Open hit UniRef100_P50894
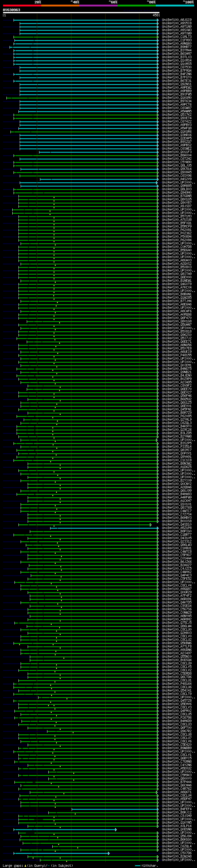 tap(177, 237)
